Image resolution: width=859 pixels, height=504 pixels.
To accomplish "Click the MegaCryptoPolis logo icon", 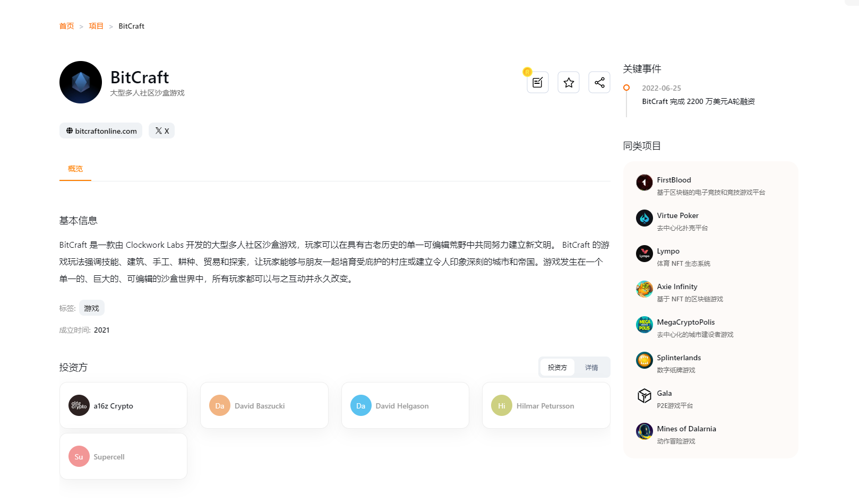I will click(645, 325).
